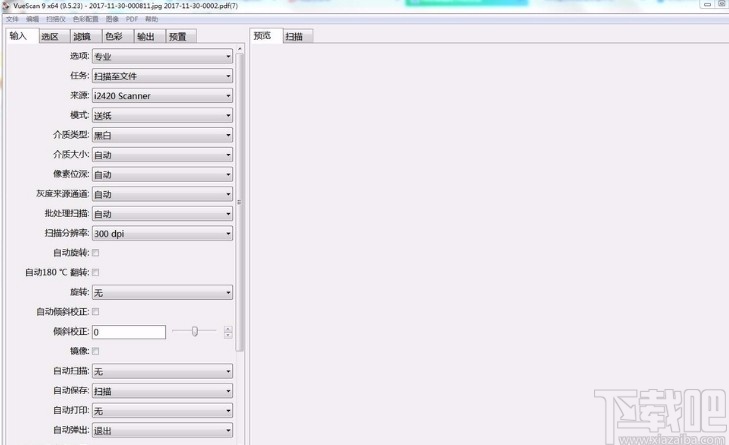This screenshot has height=445, width=729.
Task: Click the VueScan app icon in title bar
Action: (x=5, y=6)
